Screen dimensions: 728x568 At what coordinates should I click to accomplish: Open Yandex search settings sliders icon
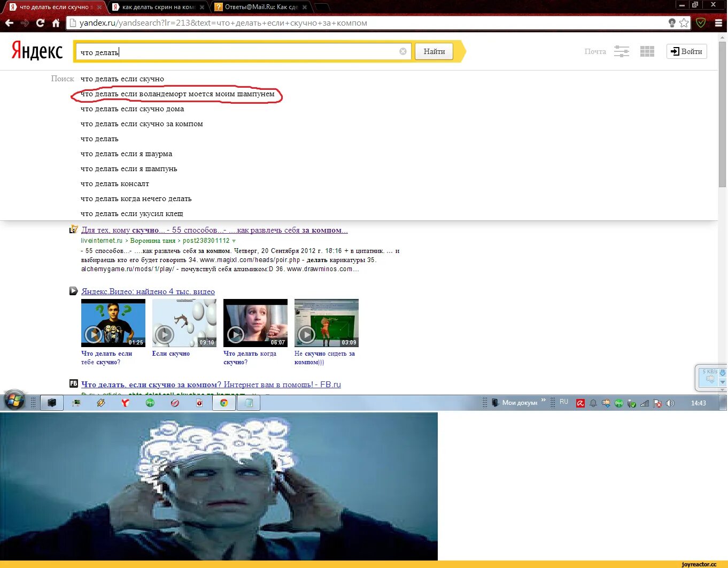[622, 51]
